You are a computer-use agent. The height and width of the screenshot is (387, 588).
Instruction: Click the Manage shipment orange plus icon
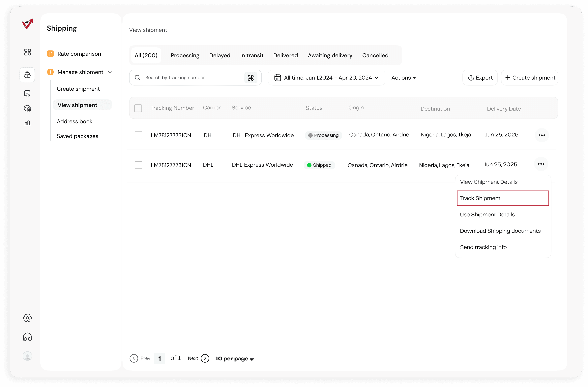tap(50, 72)
